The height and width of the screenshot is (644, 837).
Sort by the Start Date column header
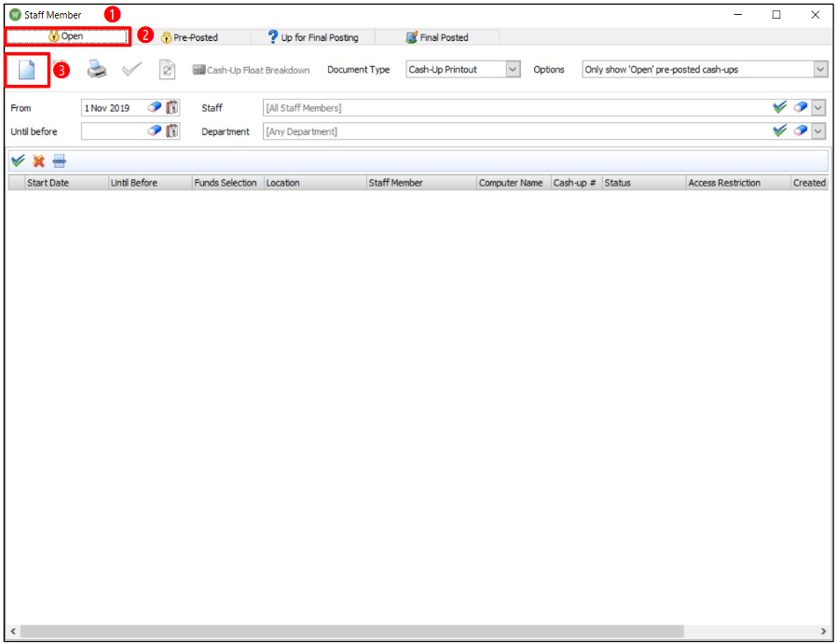[x=67, y=183]
